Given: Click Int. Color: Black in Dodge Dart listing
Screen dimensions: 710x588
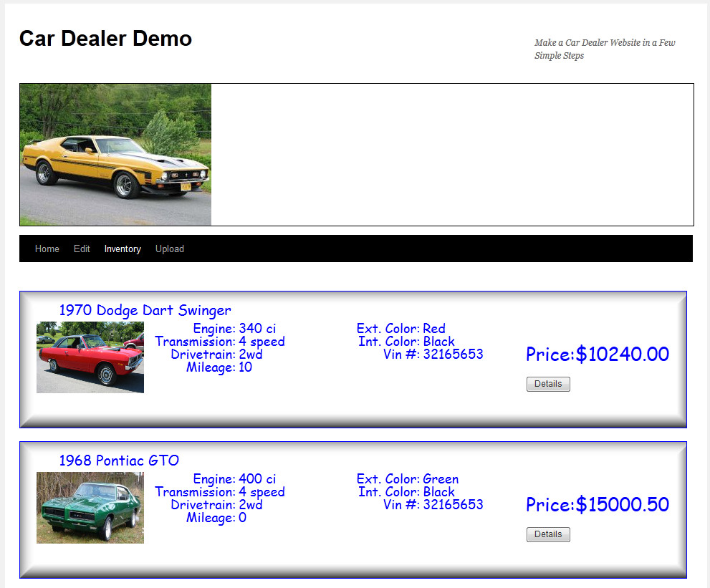Looking at the screenshot, I should 407,342.
